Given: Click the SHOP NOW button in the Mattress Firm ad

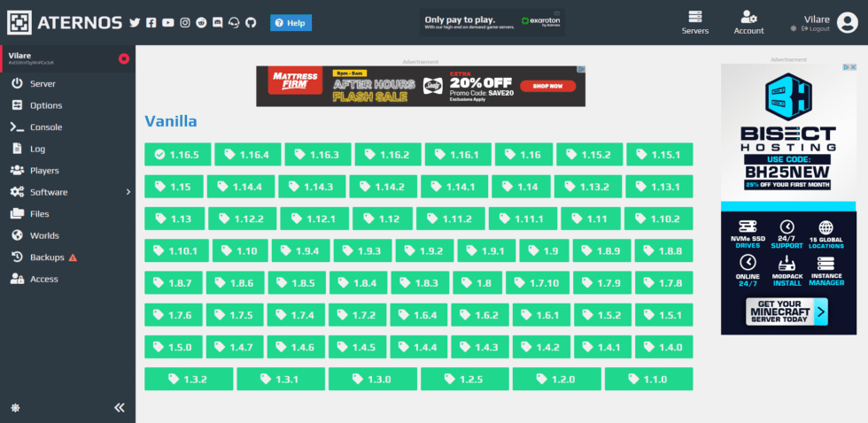Looking at the screenshot, I should pyautogui.click(x=547, y=86).
